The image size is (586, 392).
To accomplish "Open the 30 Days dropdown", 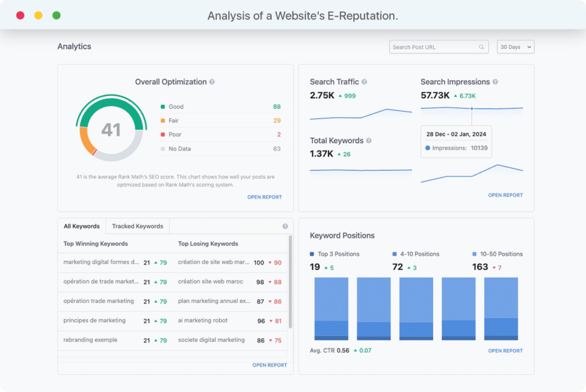I will [x=515, y=46].
